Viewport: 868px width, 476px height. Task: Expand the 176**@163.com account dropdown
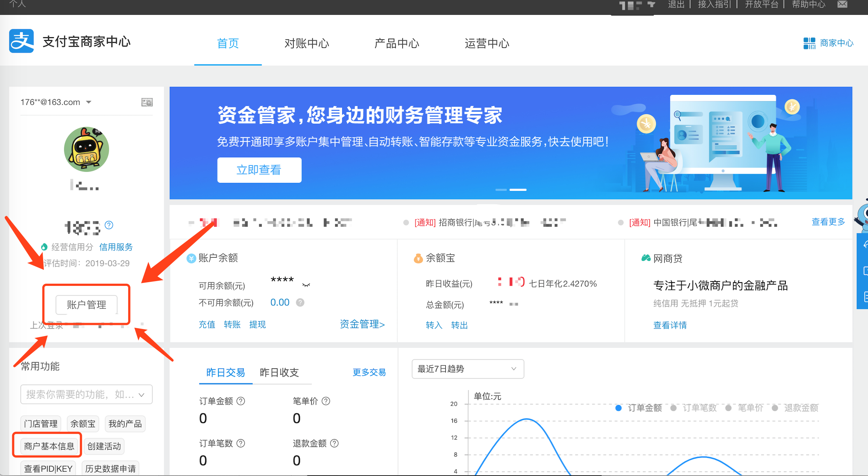point(89,102)
